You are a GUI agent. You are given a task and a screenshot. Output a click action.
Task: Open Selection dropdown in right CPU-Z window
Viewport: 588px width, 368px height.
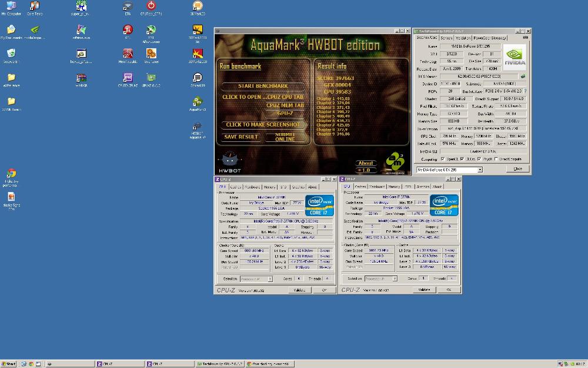click(395, 279)
